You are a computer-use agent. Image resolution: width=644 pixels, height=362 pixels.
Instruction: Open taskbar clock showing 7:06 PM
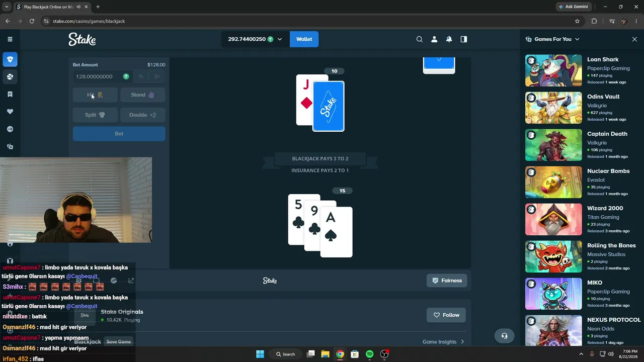tap(630, 354)
